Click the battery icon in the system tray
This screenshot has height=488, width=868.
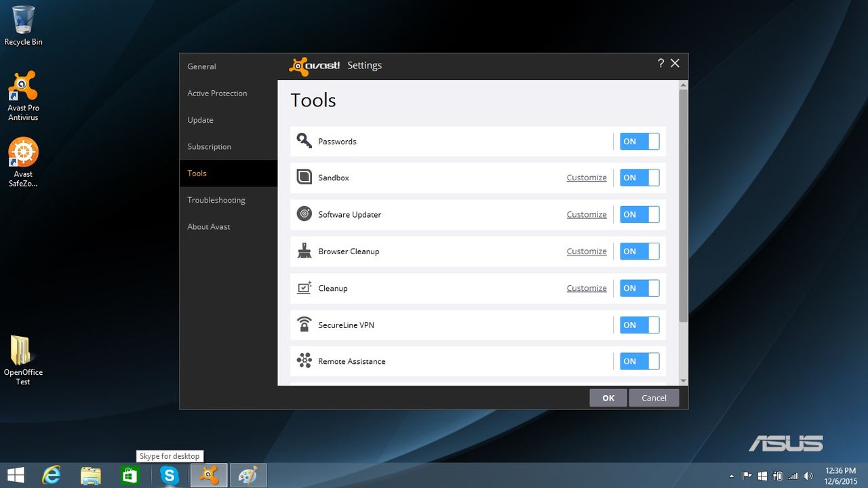coord(778,476)
